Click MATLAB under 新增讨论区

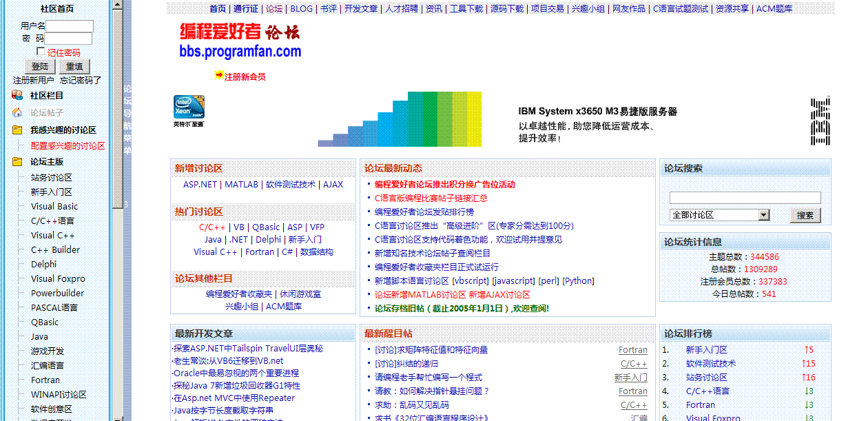click(241, 185)
